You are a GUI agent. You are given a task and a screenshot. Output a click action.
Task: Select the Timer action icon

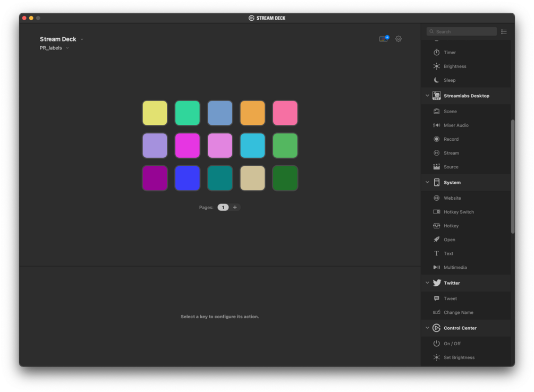(x=436, y=53)
